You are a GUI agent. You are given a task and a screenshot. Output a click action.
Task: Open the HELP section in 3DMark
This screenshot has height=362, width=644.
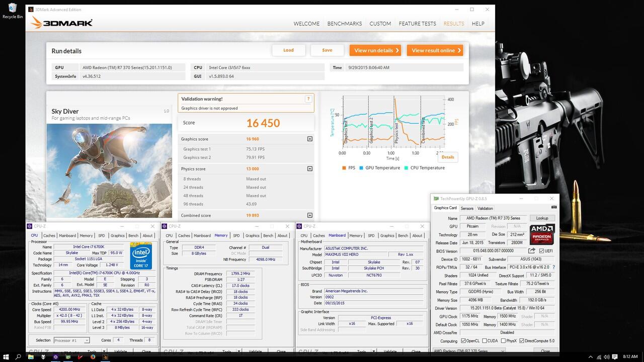[478, 24]
